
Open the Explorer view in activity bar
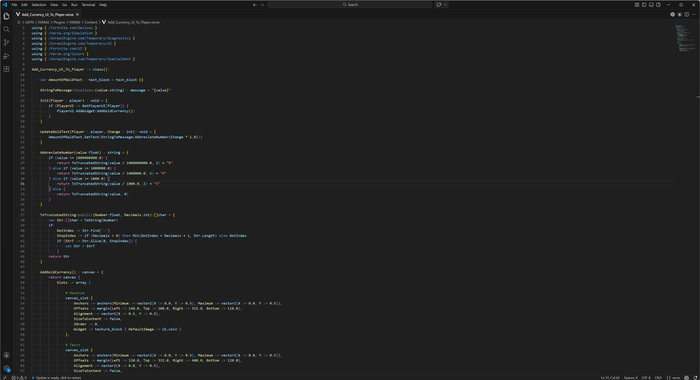click(6, 16)
